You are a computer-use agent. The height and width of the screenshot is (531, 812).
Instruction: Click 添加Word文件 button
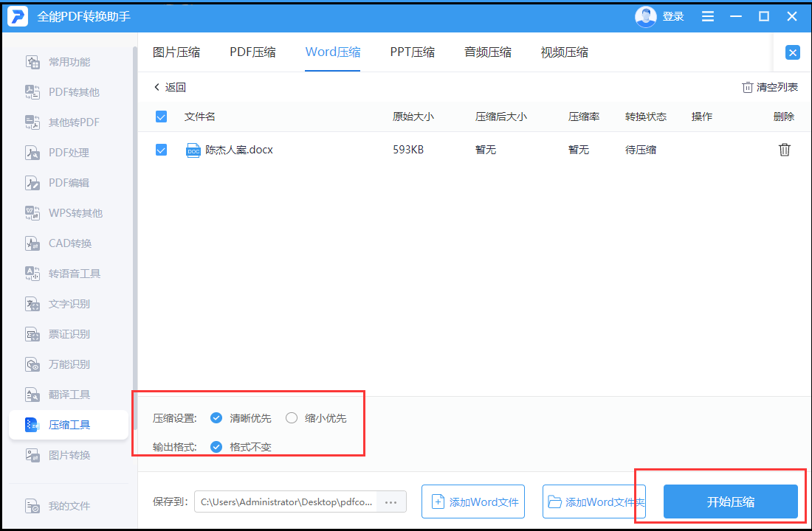472,502
